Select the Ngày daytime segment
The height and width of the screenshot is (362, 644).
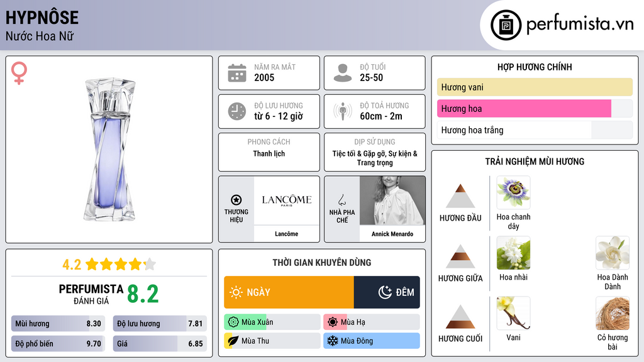(289, 292)
